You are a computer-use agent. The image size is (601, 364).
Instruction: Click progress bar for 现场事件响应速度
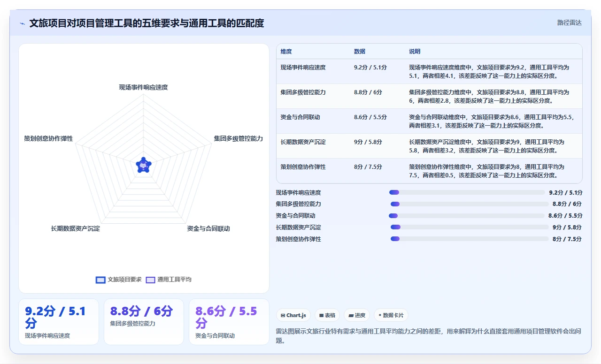coord(467,192)
